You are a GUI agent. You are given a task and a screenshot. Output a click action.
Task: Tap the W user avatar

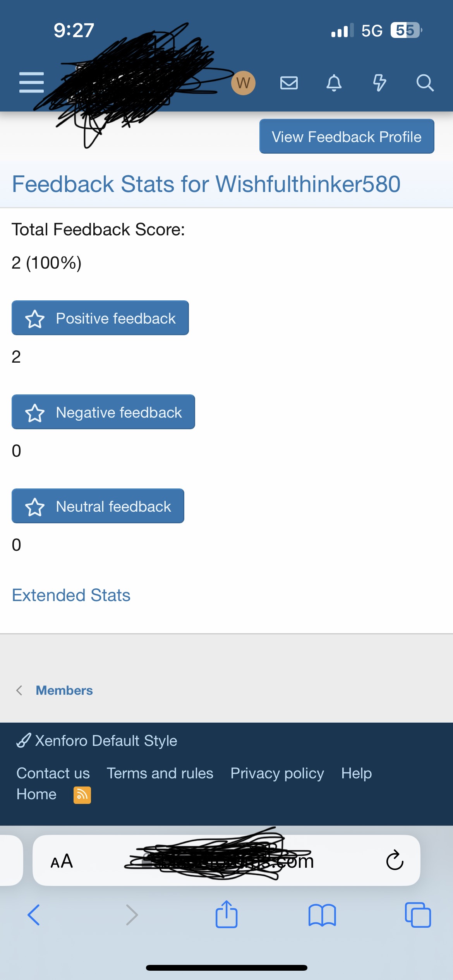pos(243,83)
